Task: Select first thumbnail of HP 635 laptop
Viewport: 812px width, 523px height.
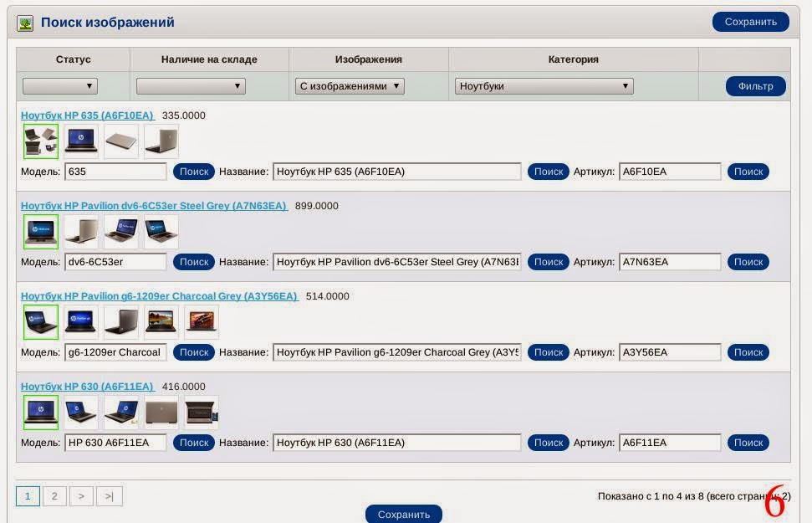Action: click(41, 141)
